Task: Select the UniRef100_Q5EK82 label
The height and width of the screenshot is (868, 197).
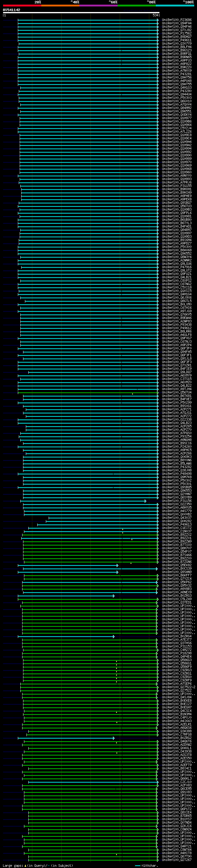Action: click(x=176, y=565)
